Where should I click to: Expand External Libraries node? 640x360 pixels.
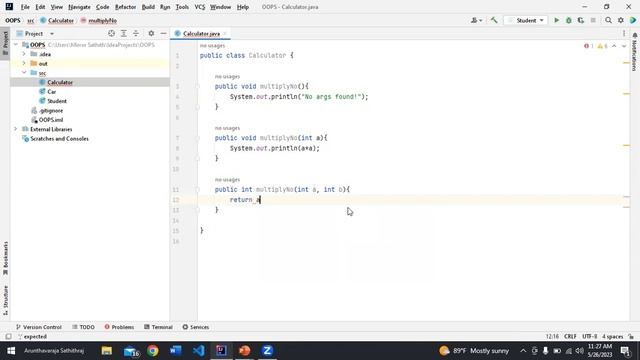[16, 129]
